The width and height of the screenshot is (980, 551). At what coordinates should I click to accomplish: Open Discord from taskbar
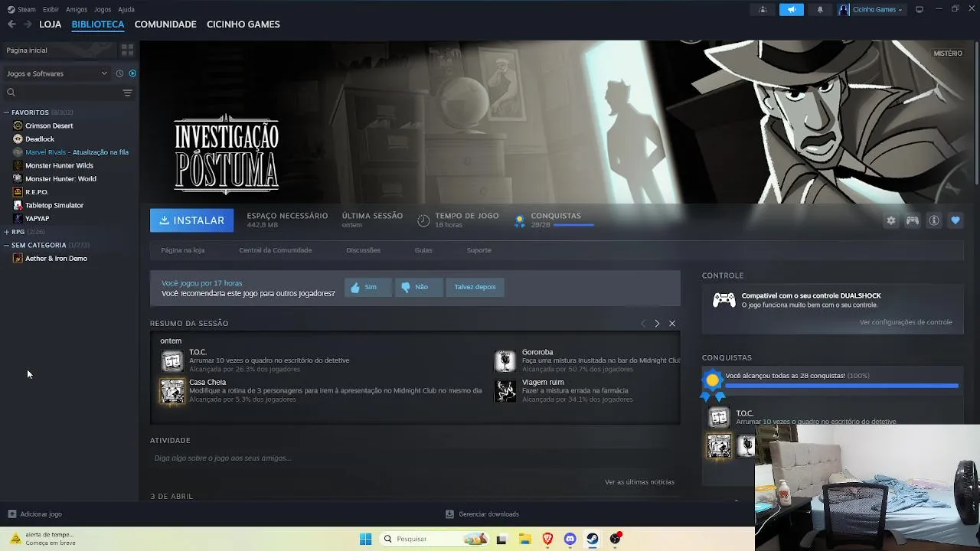tap(570, 539)
